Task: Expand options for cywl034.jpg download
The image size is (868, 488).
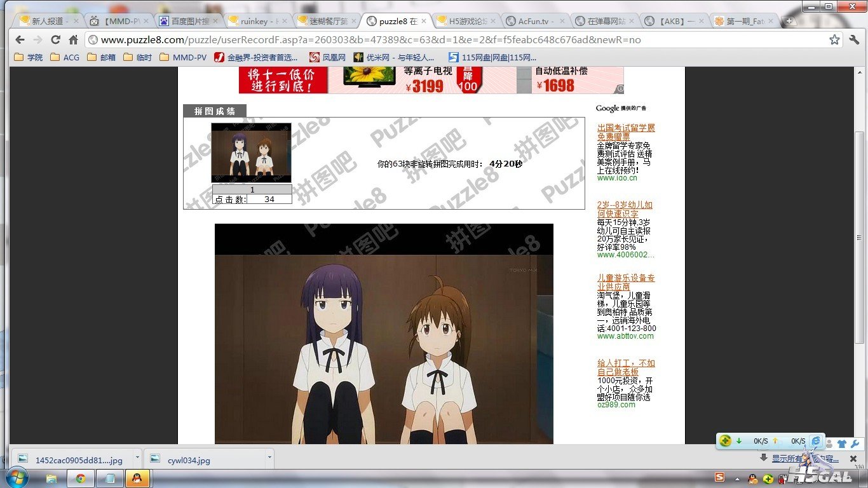Action: (x=269, y=459)
